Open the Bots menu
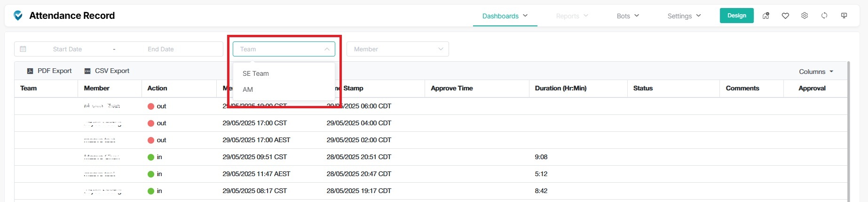 click(627, 16)
